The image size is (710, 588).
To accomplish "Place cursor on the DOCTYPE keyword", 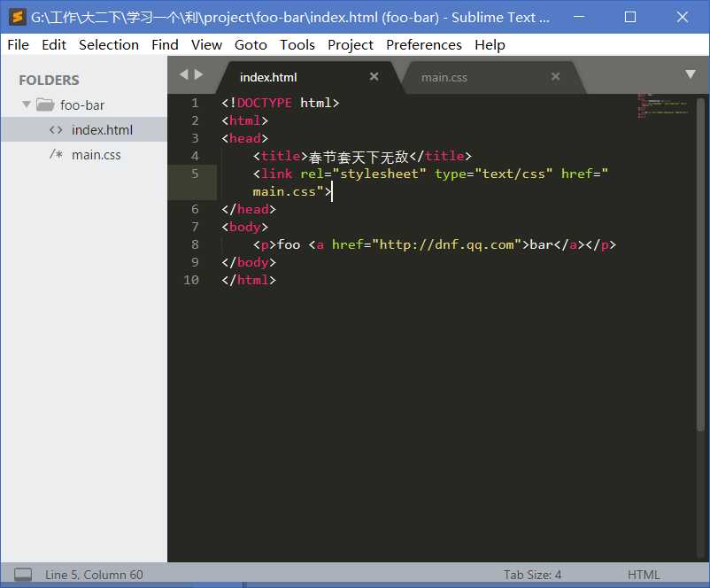I will [x=265, y=103].
